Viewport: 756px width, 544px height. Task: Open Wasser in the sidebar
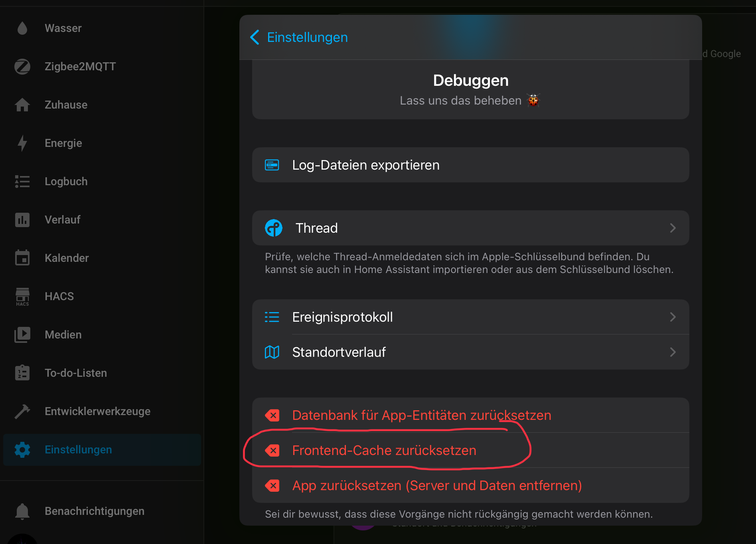tap(102, 28)
